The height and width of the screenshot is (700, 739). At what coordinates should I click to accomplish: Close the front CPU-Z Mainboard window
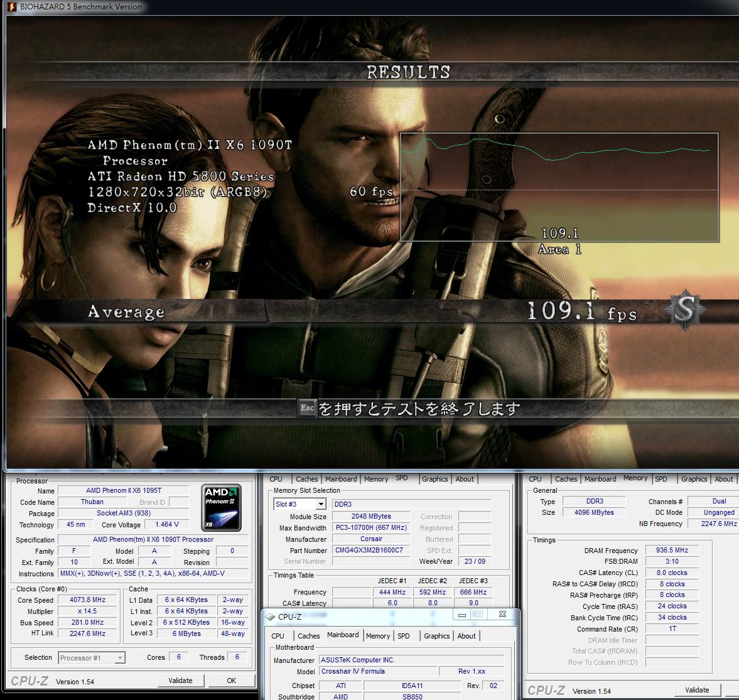pos(502,614)
